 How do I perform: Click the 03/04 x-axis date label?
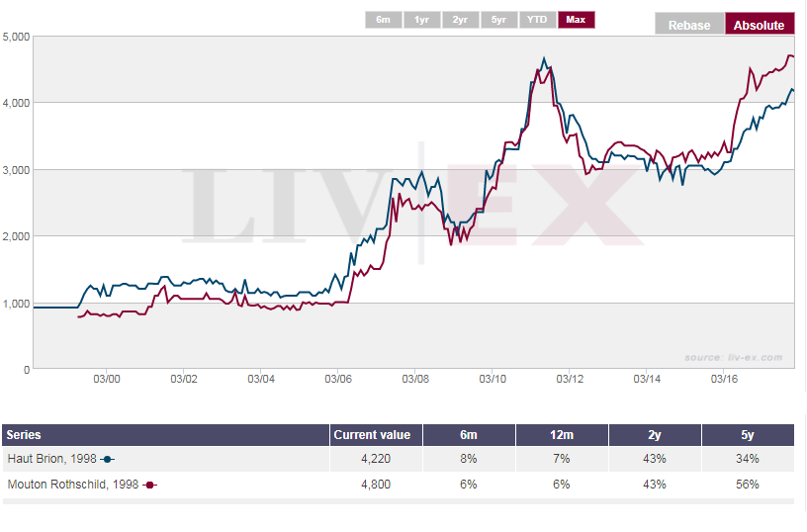pos(261,379)
